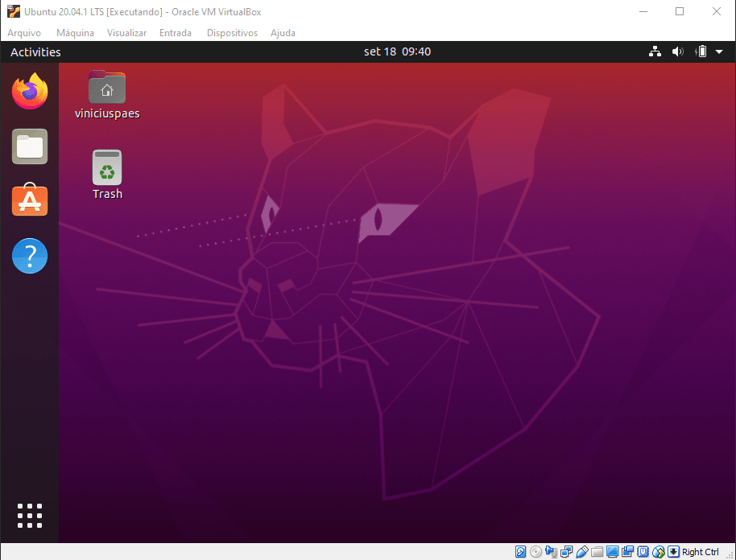Open the Help question mark icon
This screenshot has width=736, height=560.
pos(30,256)
